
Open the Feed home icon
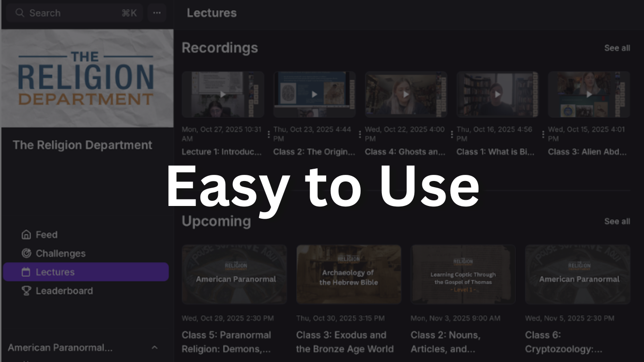[x=26, y=235]
